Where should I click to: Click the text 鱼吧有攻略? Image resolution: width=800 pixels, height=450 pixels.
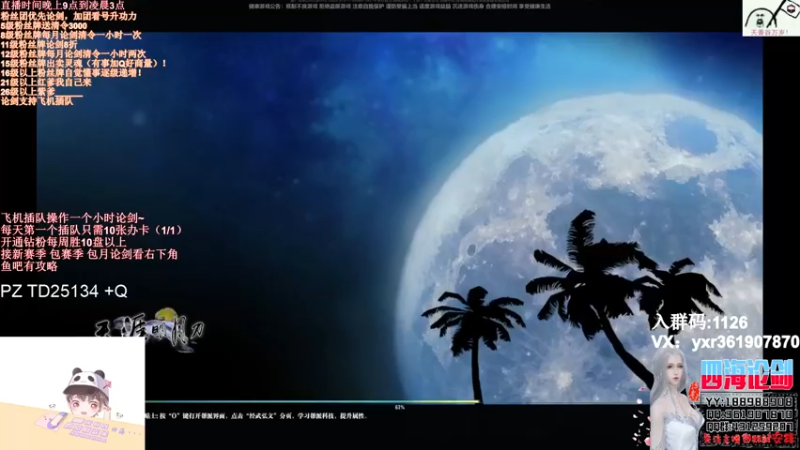pyautogui.click(x=29, y=266)
